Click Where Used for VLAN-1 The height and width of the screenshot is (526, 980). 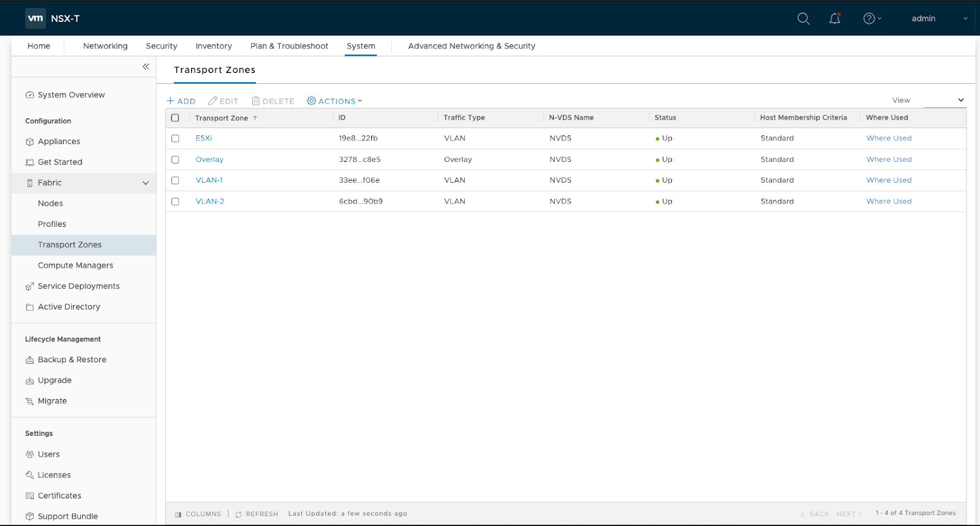coord(889,180)
